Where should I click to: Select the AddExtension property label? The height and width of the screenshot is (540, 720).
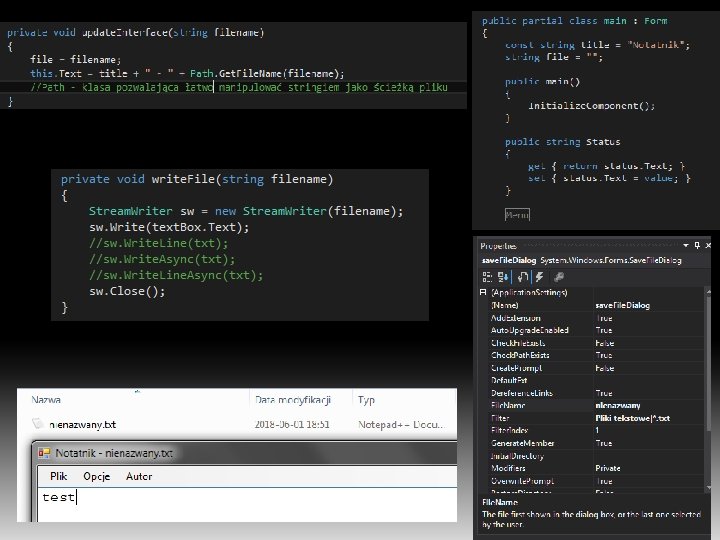(516, 318)
